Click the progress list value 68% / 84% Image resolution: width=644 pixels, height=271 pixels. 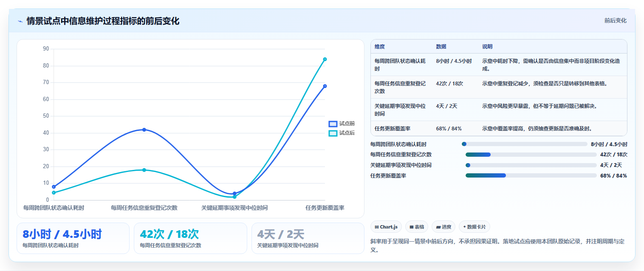tap(613, 176)
